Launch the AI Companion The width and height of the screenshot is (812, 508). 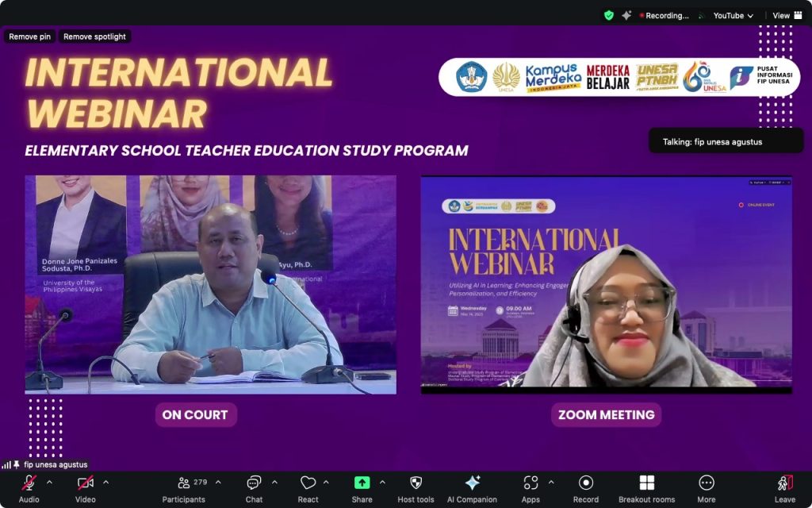(x=472, y=483)
